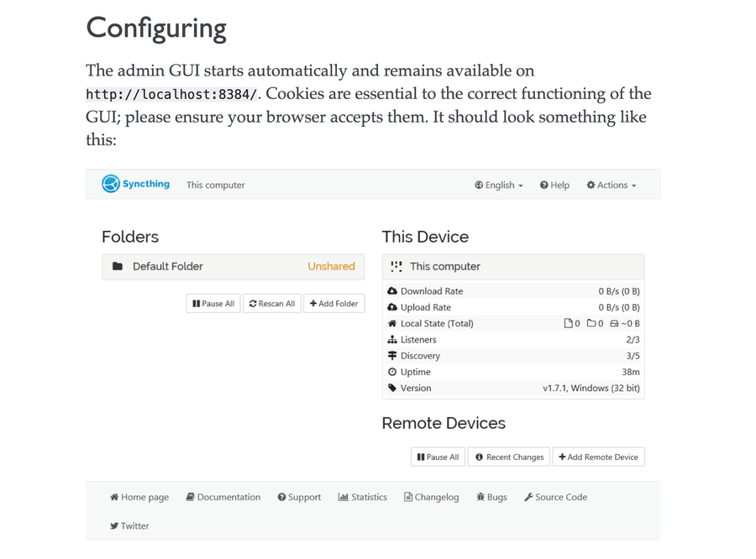
Task: Click the Upload Rate cloud icon
Action: [x=392, y=307]
